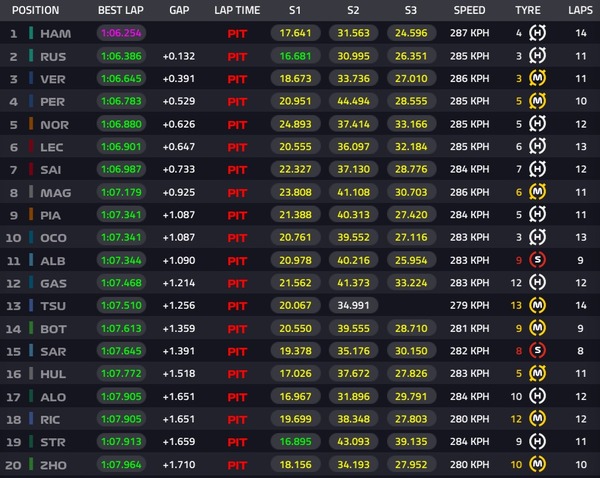The width and height of the screenshot is (600, 478).
Task: Click HAM's hard tyre icon
Action: click(537, 33)
